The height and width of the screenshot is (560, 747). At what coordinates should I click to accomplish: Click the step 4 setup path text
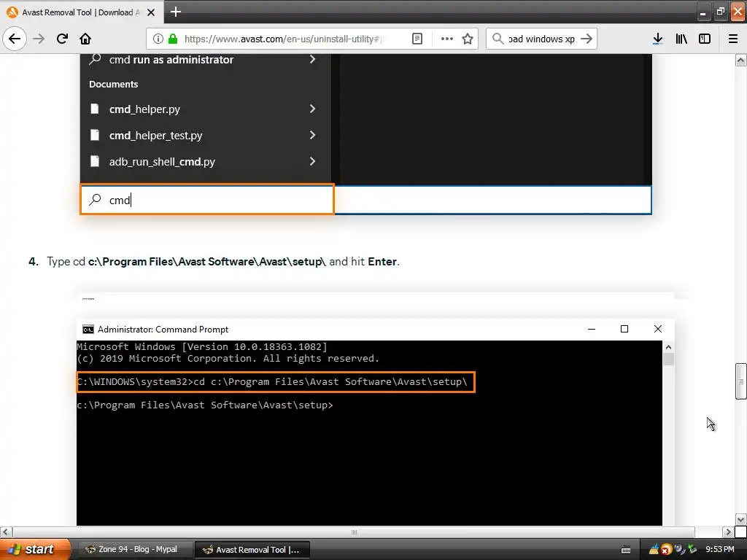[x=206, y=262]
